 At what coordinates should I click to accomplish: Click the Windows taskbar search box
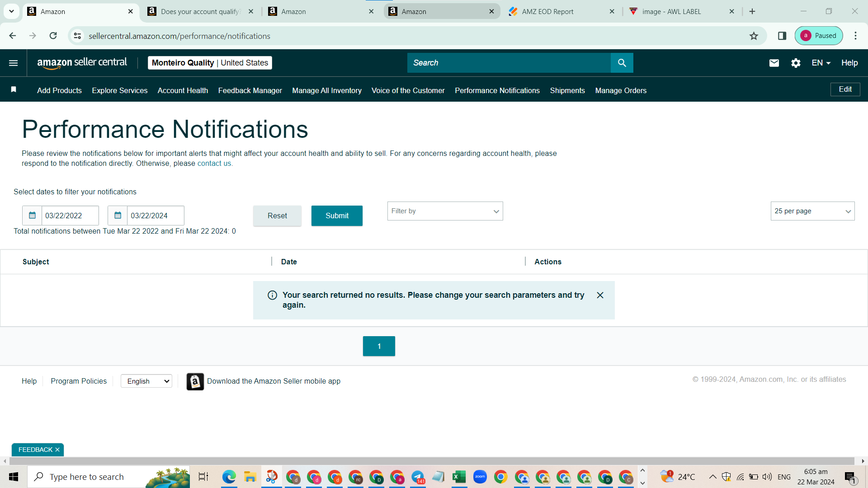[108, 477]
